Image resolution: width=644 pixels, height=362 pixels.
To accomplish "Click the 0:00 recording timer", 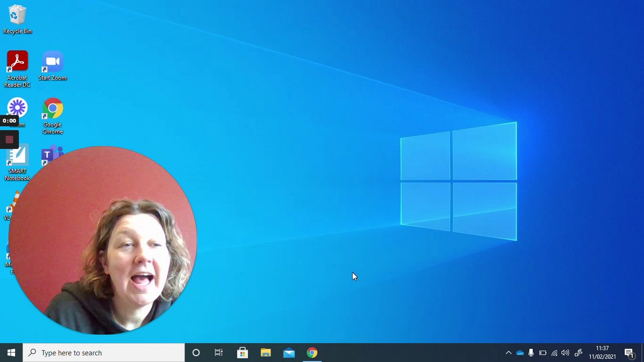I will (9, 121).
